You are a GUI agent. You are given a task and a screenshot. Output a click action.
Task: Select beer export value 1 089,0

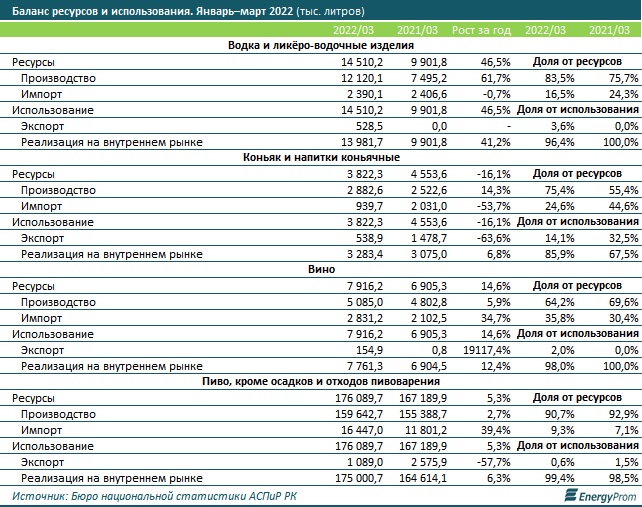[x=365, y=462]
